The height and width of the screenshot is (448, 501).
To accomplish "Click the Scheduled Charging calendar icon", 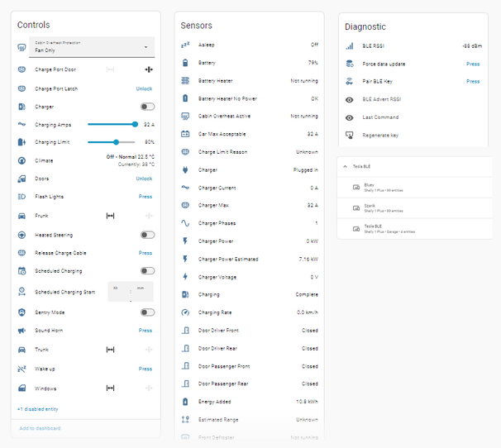I will (x=21, y=271).
